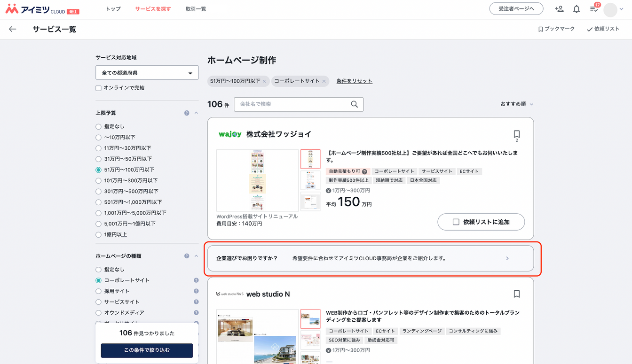
Task: Collapse the ホームページの種類 section
Action: point(196,256)
